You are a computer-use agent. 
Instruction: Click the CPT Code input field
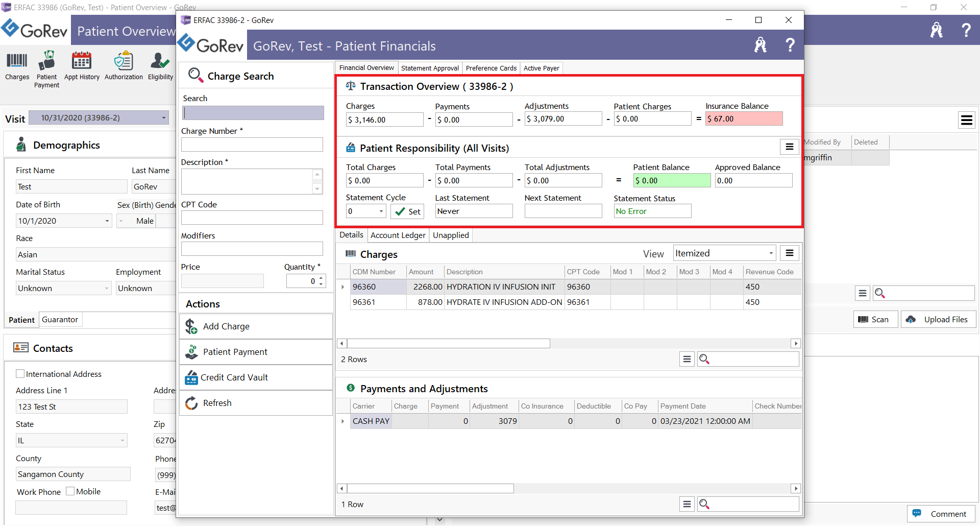tap(252, 218)
